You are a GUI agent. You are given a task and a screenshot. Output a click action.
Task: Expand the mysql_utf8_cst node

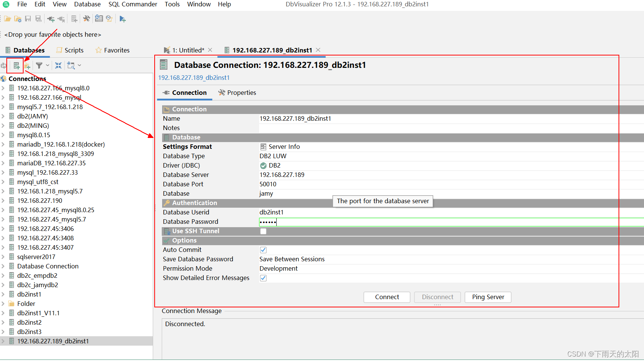pos(3,182)
